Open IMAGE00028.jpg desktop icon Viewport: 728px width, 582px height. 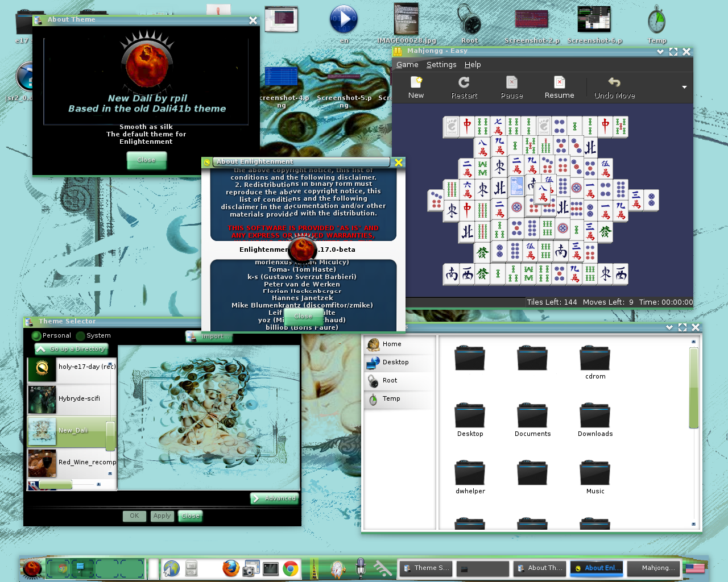407,24
